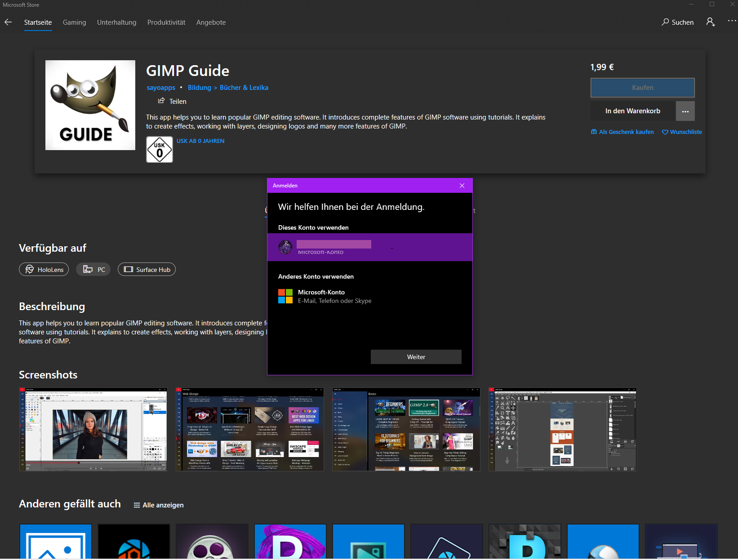The width and height of the screenshot is (738, 560).
Task: Open the Suchen search
Action: pyautogui.click(x=677, y=22)
